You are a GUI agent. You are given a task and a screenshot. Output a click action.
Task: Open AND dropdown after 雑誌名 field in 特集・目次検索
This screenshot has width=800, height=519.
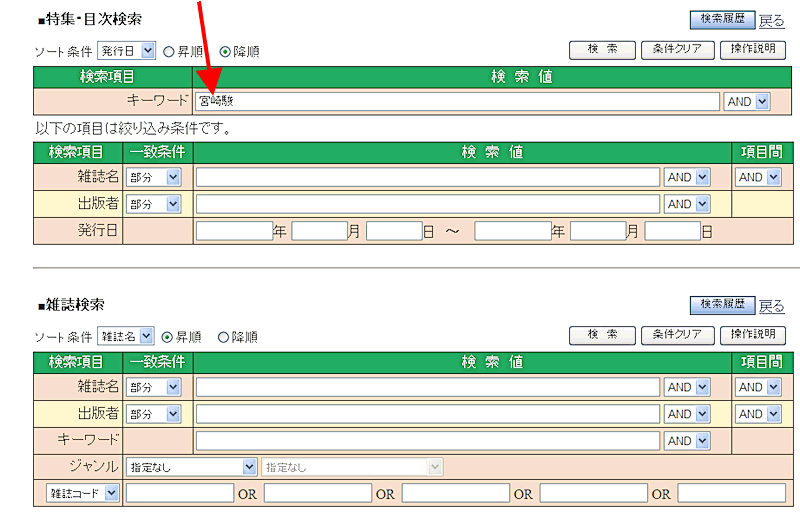tap(686, 177)
